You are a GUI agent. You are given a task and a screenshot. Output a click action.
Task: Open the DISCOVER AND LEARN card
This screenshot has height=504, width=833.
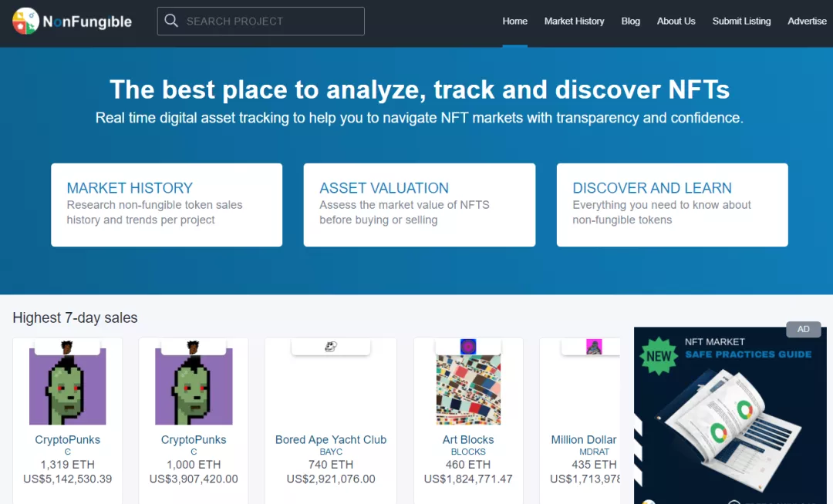tap(672, 204)
